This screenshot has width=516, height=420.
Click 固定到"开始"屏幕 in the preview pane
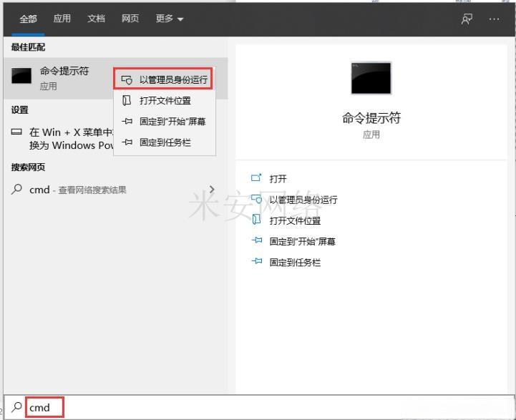pos(302,241)
